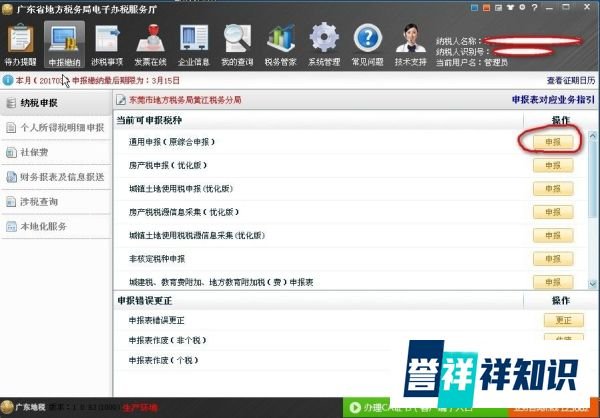Click the tax list scrollbar thumb
Viewport: 600px width, 418px height.
click(x=593, y=179)
